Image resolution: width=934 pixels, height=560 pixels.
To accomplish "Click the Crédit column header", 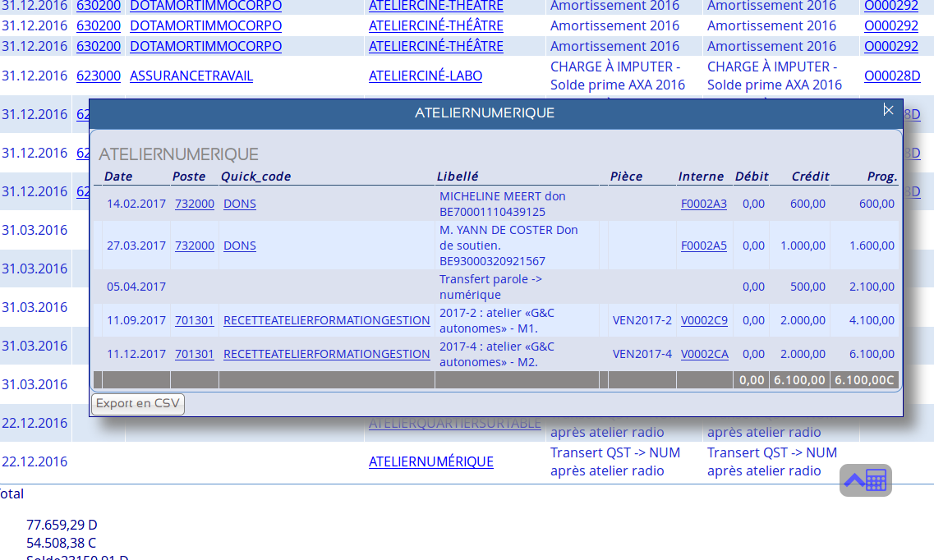I will [x=809, y=177].
